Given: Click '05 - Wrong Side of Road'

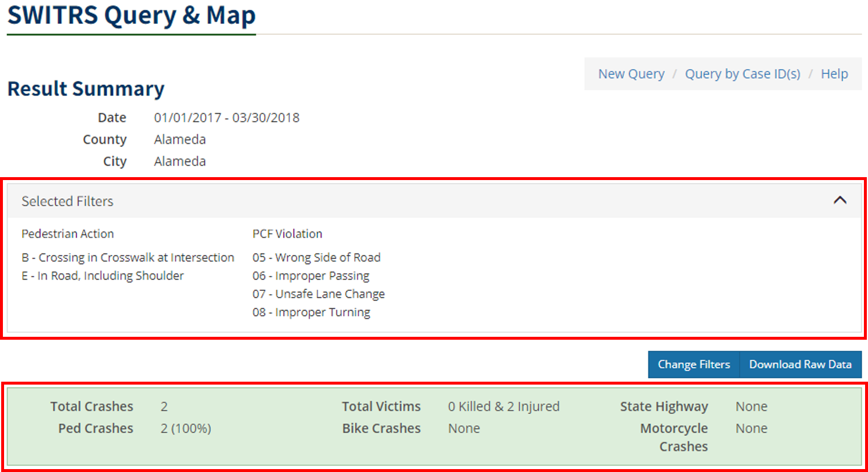Looking at the screenshot, I should (x=316, y=258).
